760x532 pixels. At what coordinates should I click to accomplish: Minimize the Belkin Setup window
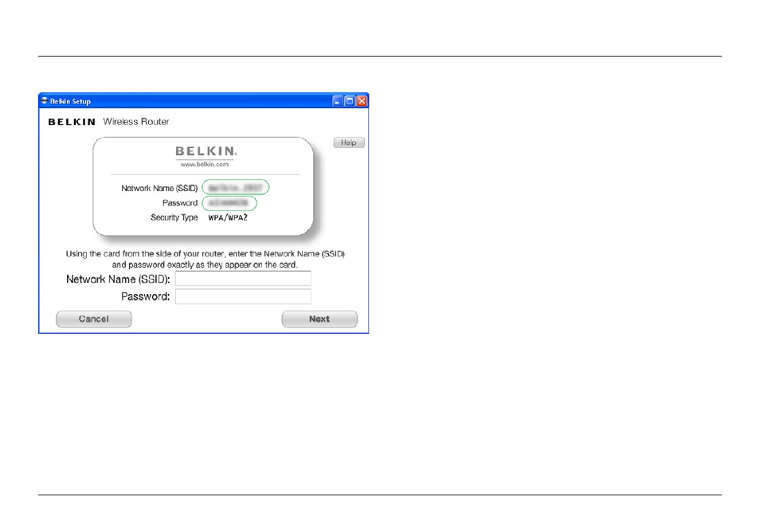point(337,101)
